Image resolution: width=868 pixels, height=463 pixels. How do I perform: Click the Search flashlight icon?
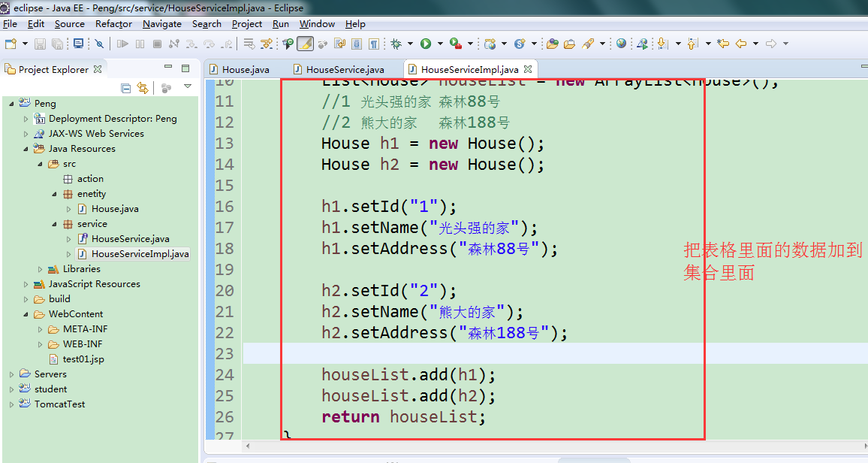pos(588,44)
